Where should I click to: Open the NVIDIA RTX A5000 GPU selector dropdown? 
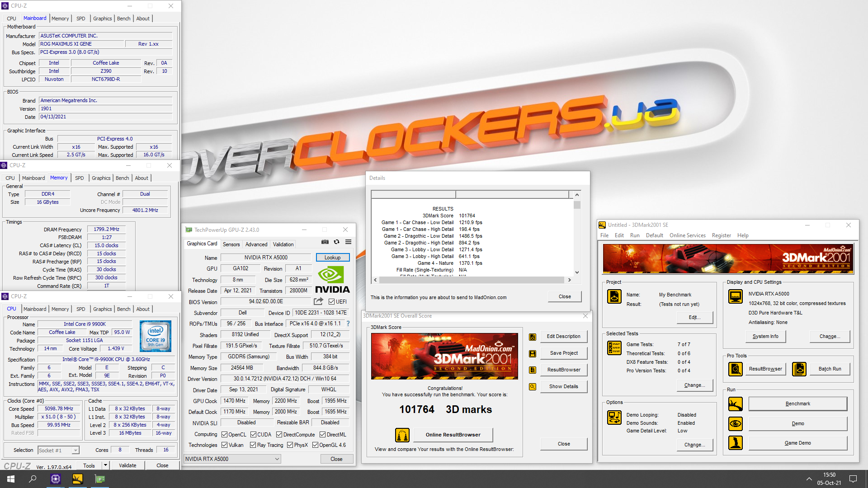(x=232, y=459)
